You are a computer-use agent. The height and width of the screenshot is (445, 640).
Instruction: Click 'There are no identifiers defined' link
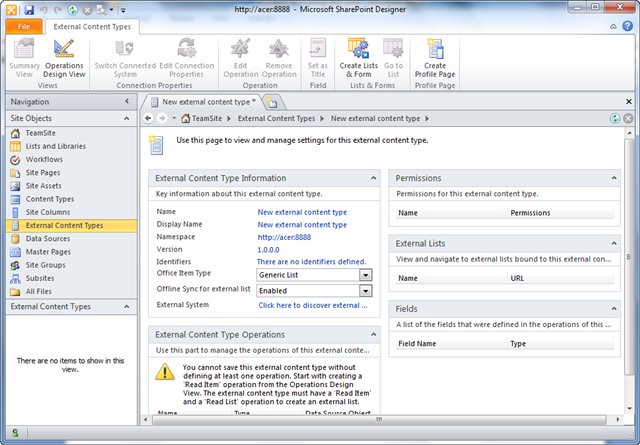(x=311, y=262)
